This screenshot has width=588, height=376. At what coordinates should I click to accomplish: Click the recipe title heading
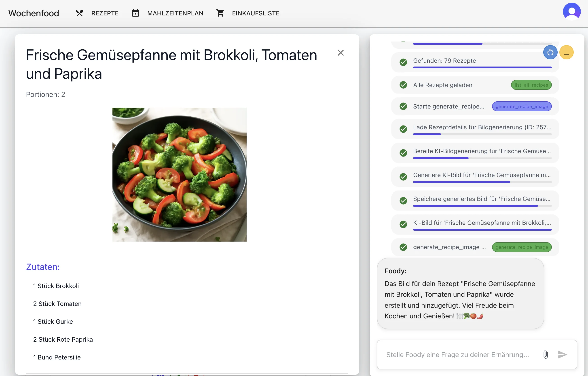tap(171, 64)
